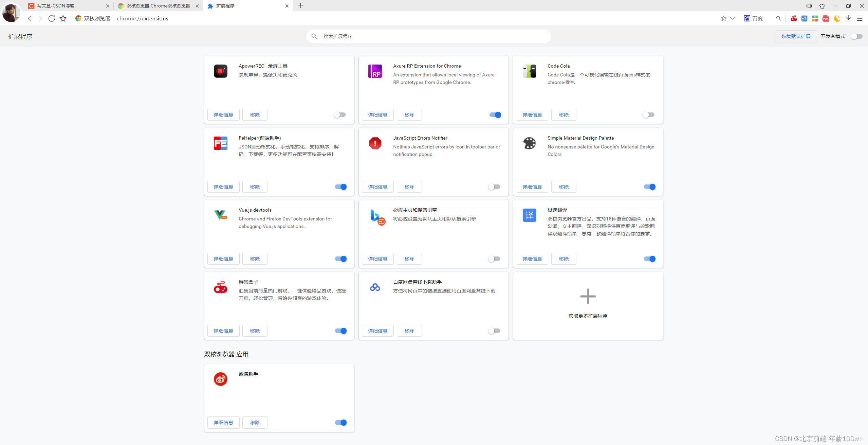Image resolution: width=868 pixels, height=445 pixels.
Task: Enable JavaScript Errors Notifier toggle
Action: (x=494, y=187)
